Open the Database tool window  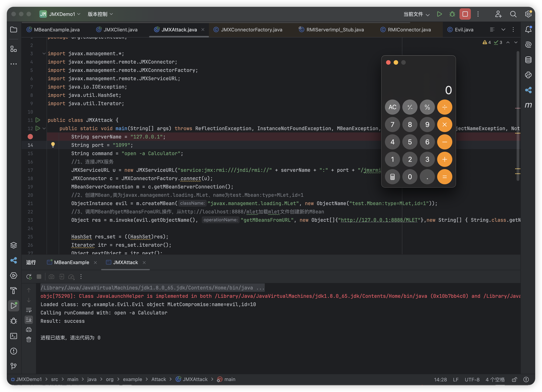coord(528,60)
